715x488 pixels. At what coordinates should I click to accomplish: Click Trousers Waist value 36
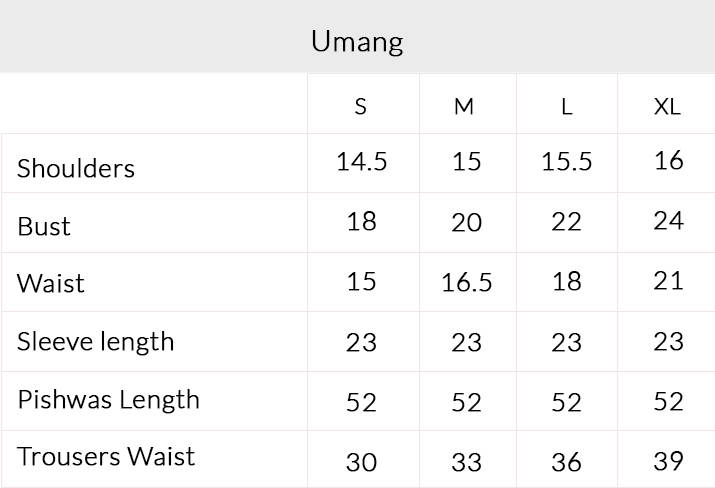pyautogui.click(x=566, y=462)
